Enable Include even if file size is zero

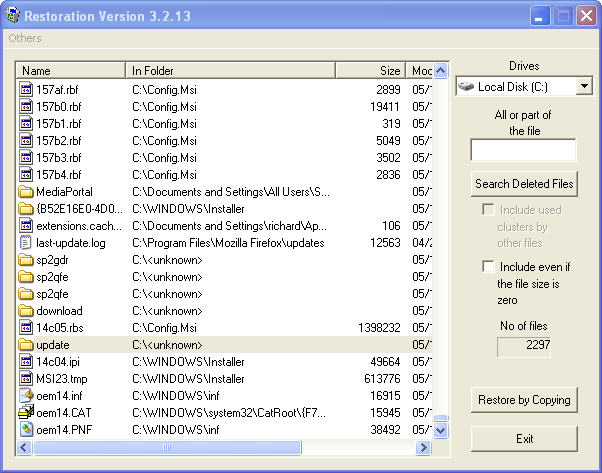point(488,267)
